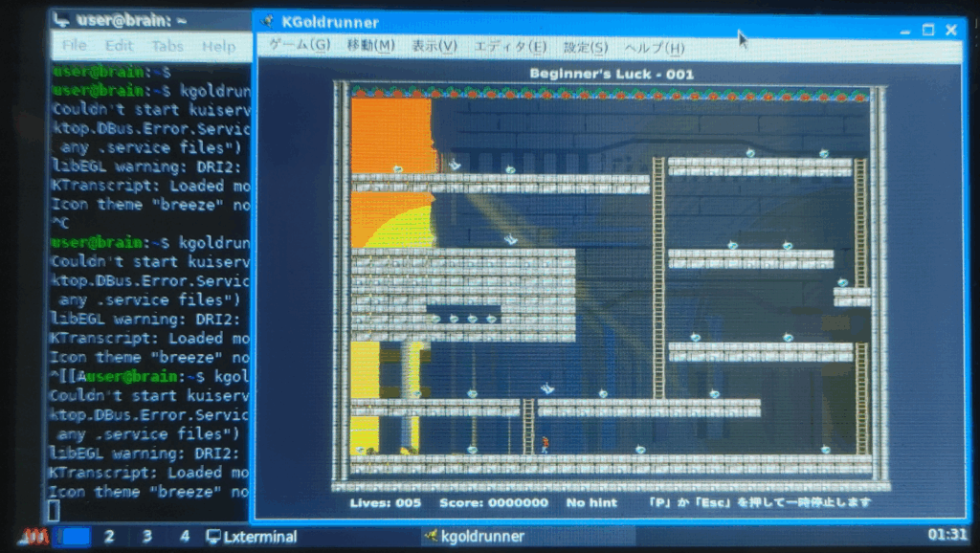This screenshot has height=553, width=980.
Task: Maximize the KGoldrunner window
Action: (x=927, y=31)
